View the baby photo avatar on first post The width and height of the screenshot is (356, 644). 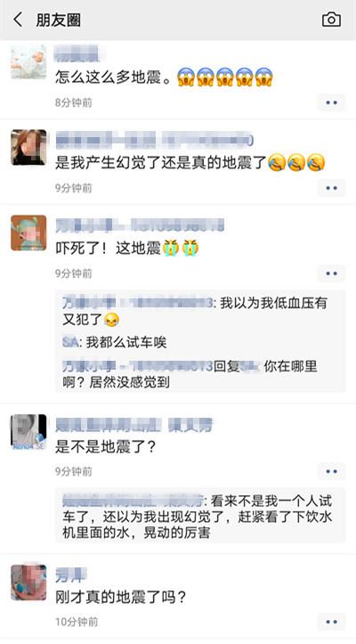(x=28, y=61)
